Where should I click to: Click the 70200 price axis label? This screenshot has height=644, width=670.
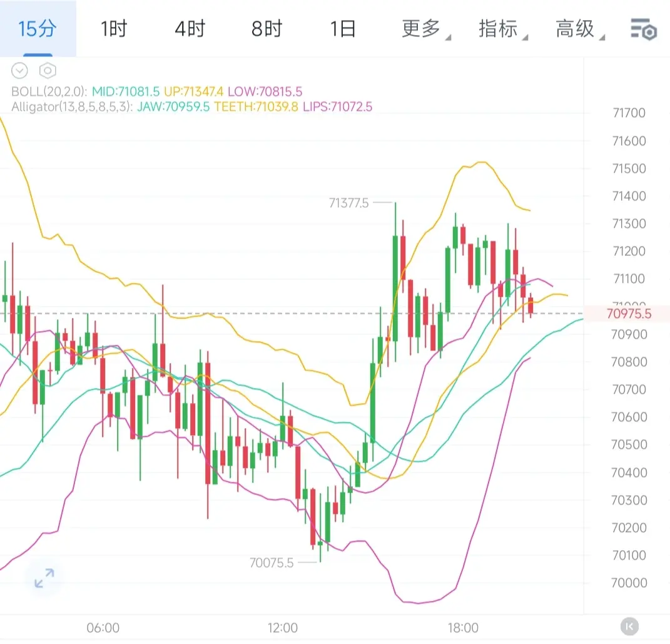click(629, 528)
